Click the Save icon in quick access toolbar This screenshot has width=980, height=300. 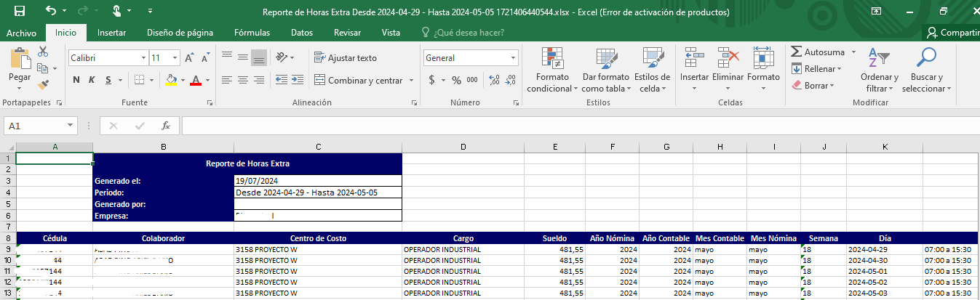[x=20, y=11]
